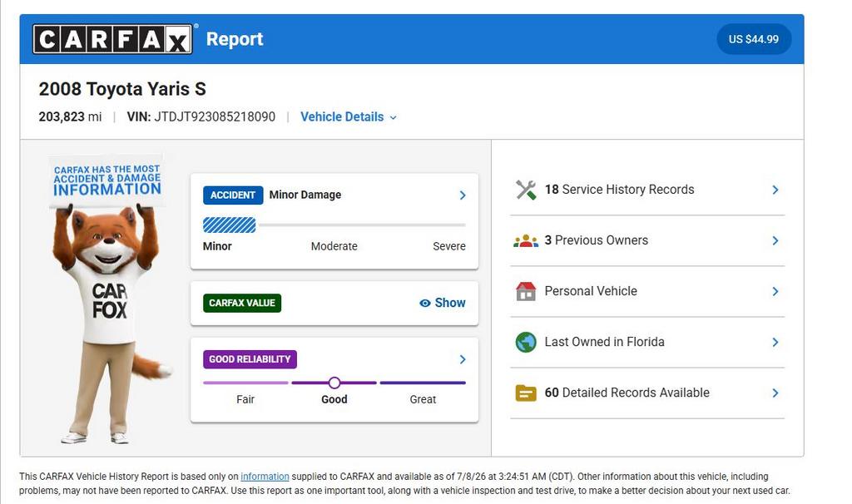852x504 pixels.
Task: Click the Severe severity label
Action: [x=449, y=246]
